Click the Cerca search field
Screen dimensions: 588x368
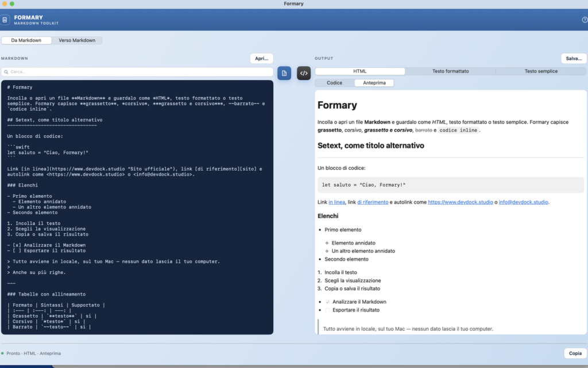pos(137,72)
